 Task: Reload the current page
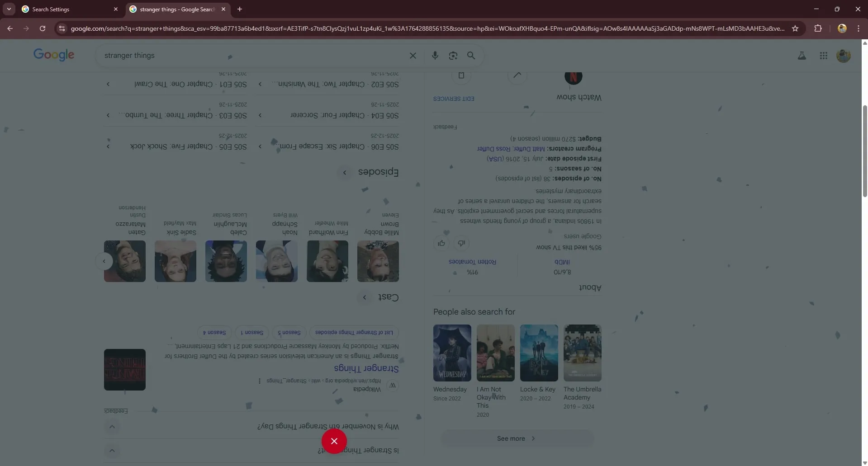point(43,28)
